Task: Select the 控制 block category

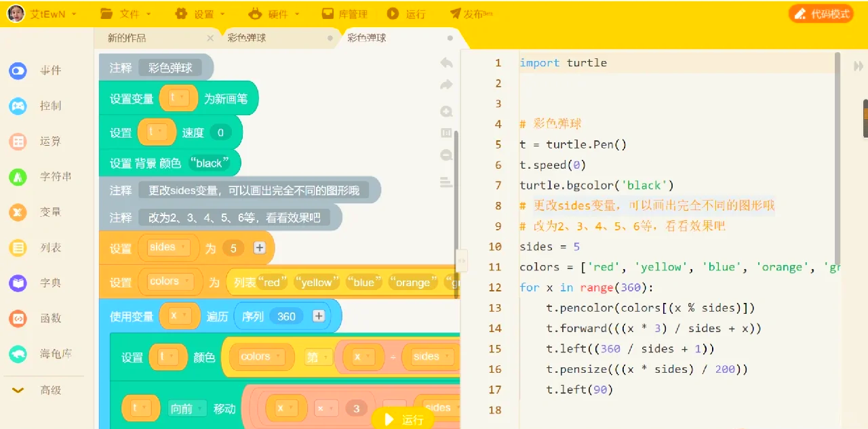Action: coord(35,106)
